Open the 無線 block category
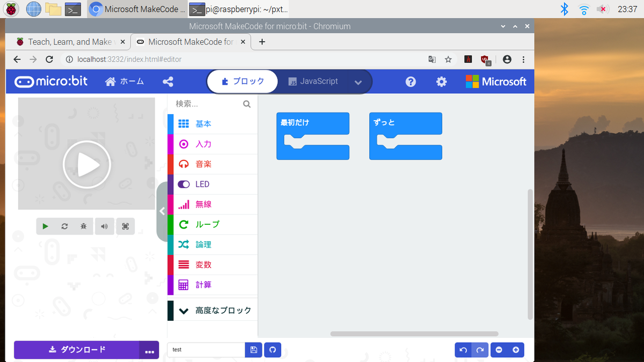 [213, 204]
